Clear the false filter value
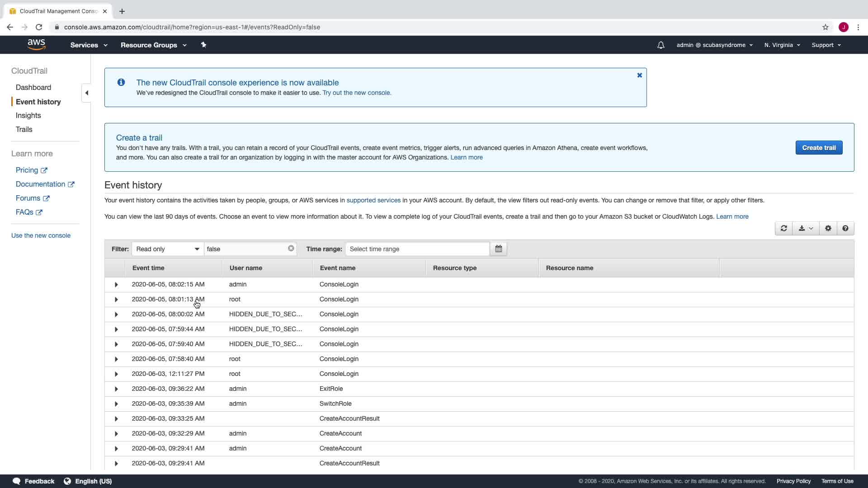 [291, 249]
